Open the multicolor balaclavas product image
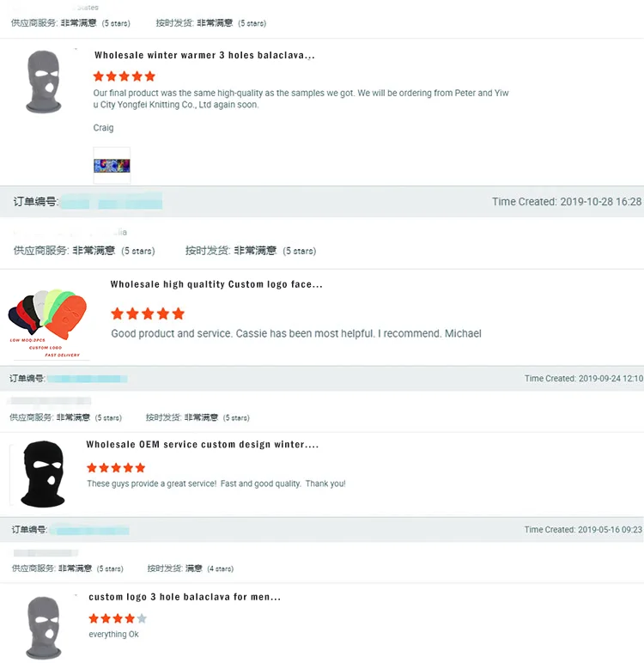Screen dimensions: 644x663 [x=48, y=324]
